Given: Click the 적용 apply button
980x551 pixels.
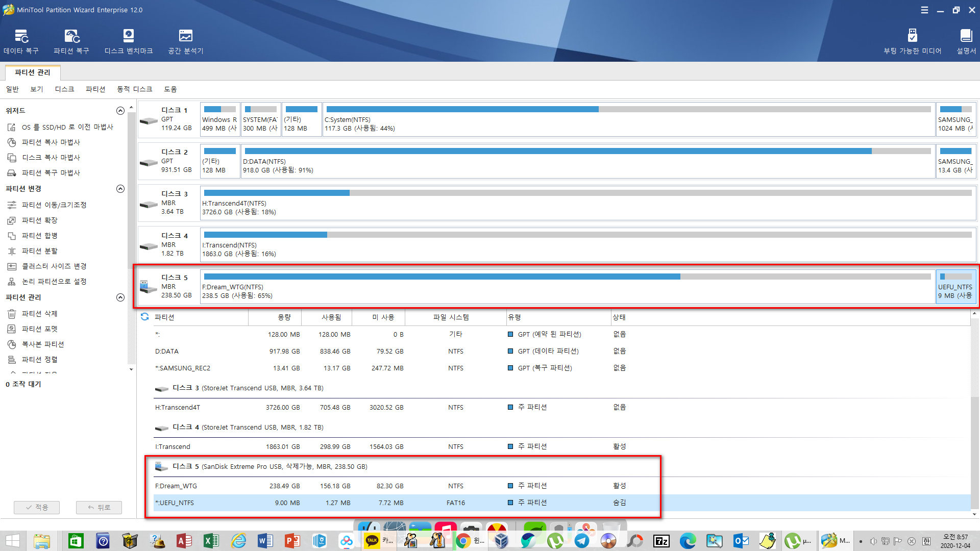Looking at the screenshot, I should click(37, 508).
